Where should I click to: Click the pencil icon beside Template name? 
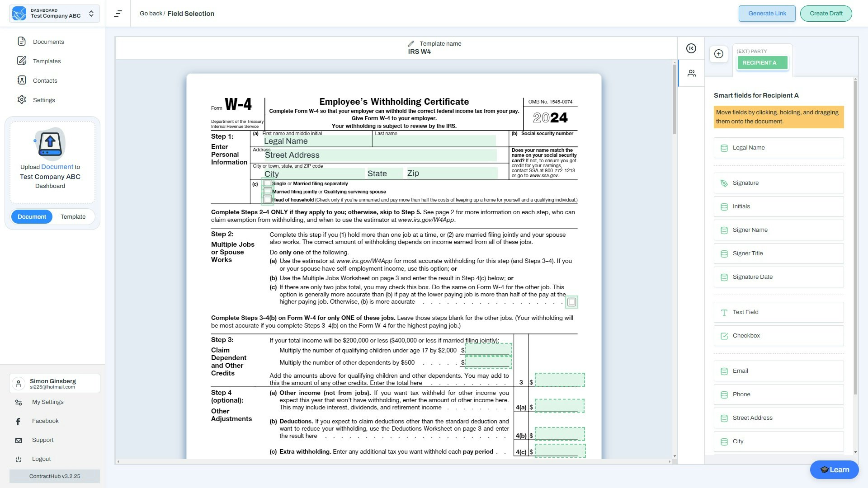click(x=411, y=44)
